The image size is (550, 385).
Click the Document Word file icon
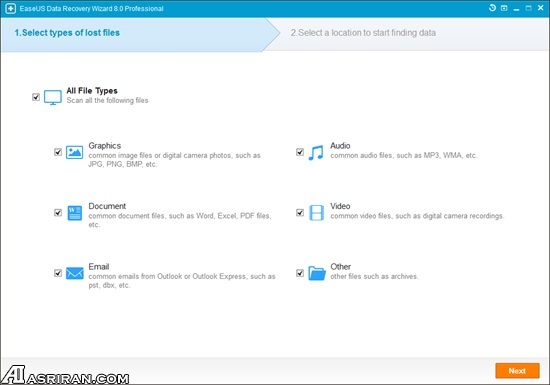[x=74, y=213]
